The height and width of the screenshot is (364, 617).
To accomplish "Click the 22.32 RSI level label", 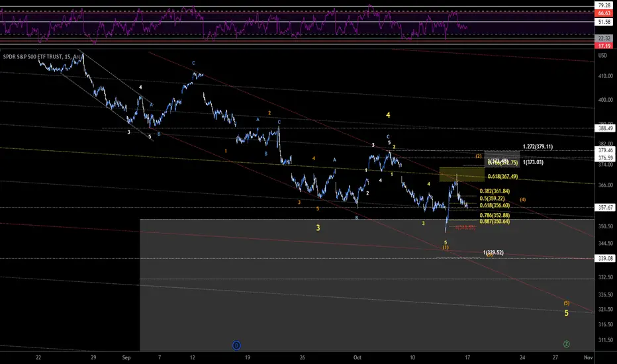I will coord(604,38).
